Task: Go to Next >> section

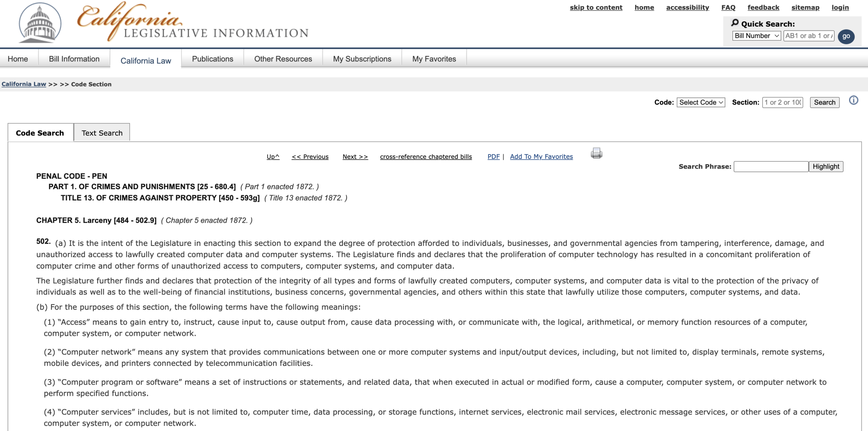Action: tap(355, 157)
